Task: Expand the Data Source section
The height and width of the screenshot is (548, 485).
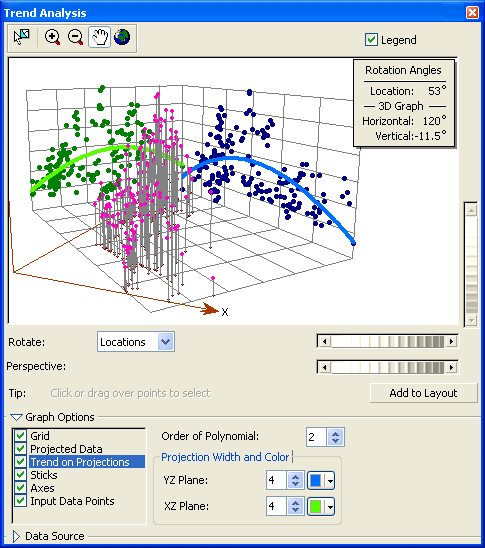Action: [x=16, y=536]
